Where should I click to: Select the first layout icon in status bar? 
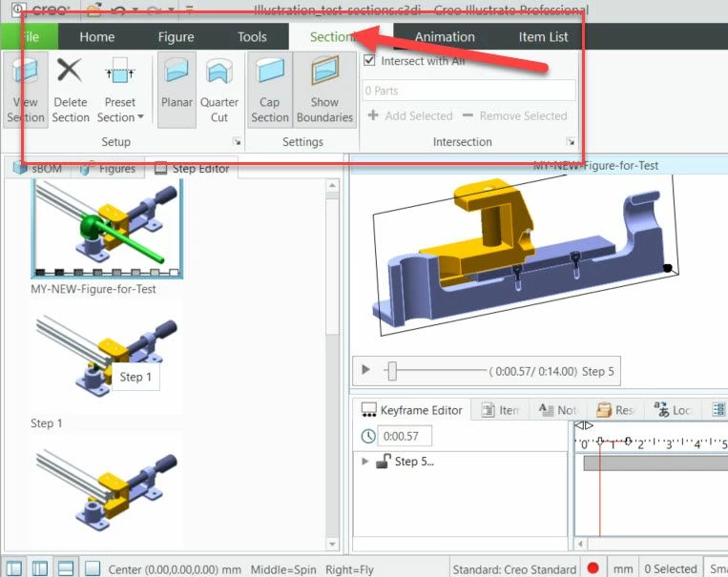[x=14, y=568]
